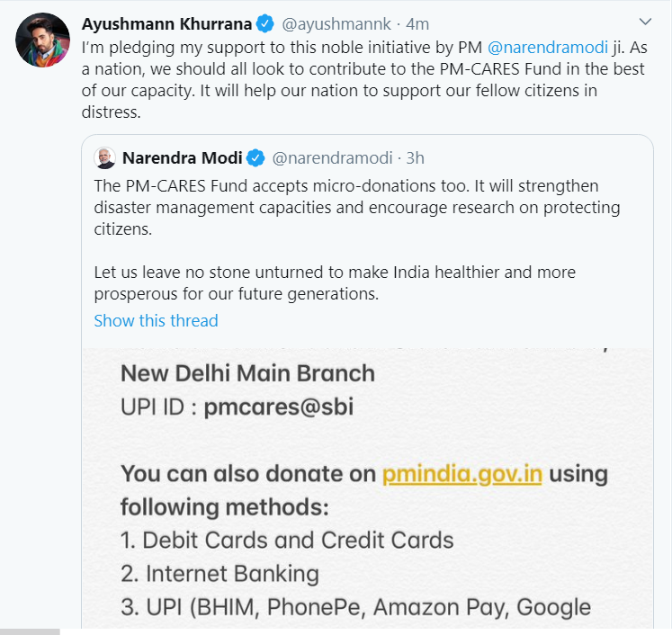The image size is (672, 635).
Task: Click UPI ID pmcares@sbi in image
Action: click(278, 407)
